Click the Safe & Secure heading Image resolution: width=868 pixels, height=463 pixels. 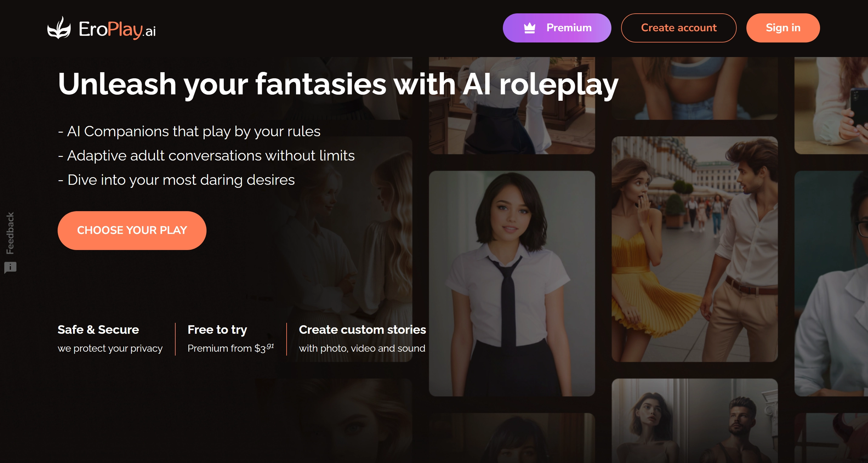pyautogui.click(x=98, y=330)
